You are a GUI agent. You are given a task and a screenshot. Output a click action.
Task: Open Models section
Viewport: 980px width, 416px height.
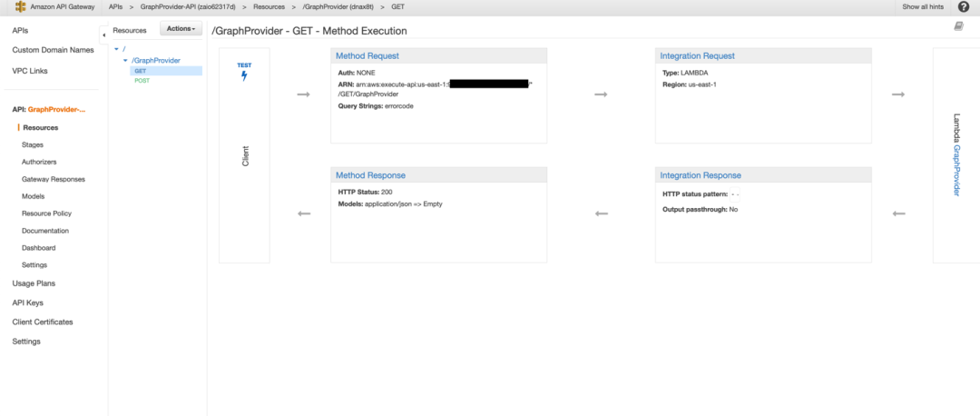(33, 196)
